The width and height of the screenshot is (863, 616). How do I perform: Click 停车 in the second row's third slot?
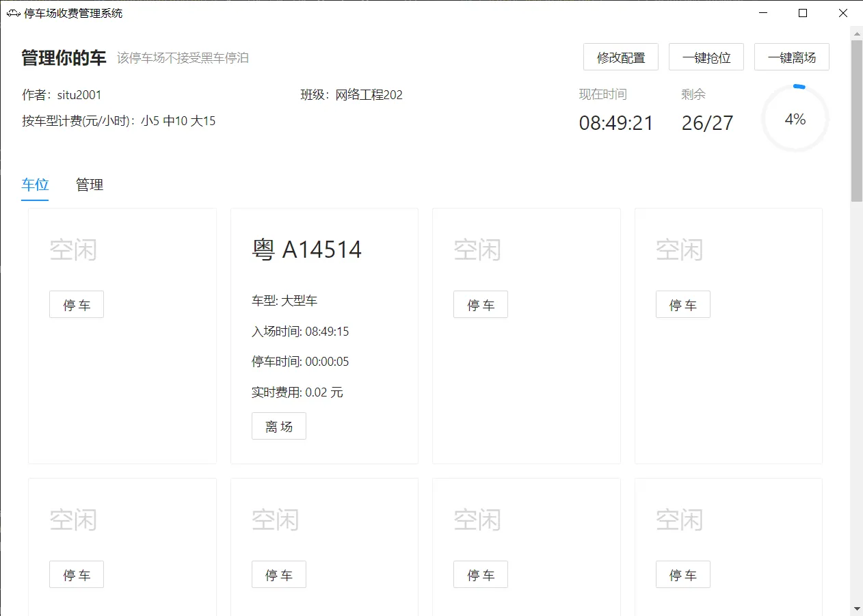pos(480,575)
